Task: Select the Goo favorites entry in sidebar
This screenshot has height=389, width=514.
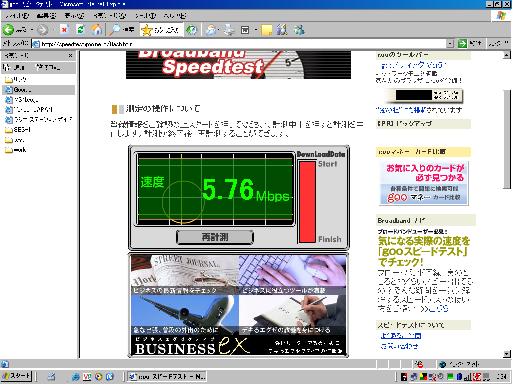Action: 38,90
